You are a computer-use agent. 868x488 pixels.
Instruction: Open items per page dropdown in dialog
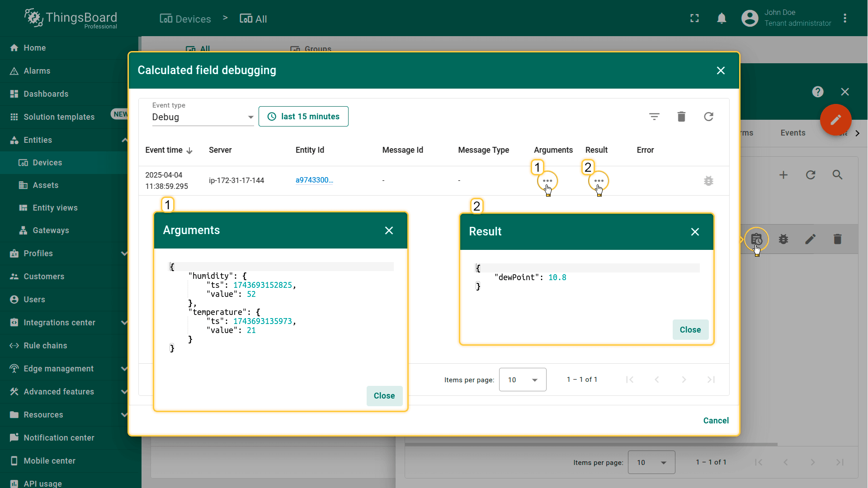click(x=522, y=380)
